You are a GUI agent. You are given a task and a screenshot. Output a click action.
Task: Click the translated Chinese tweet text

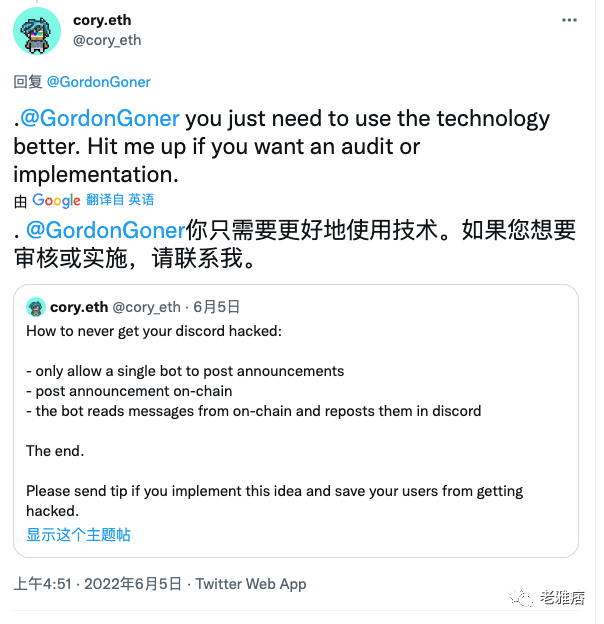pos(295,244)
